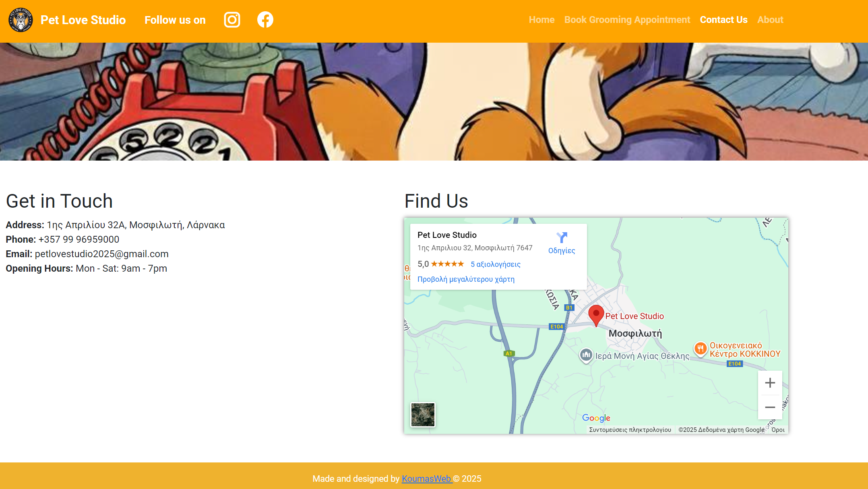Open the About page
This screenshot has height=489, width=868.
[x=770, y=20]
